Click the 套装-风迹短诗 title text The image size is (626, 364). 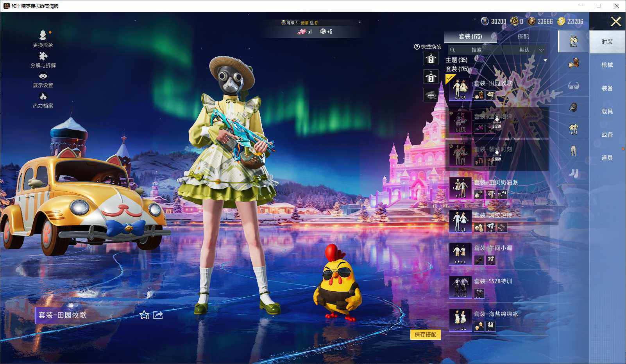493,215
